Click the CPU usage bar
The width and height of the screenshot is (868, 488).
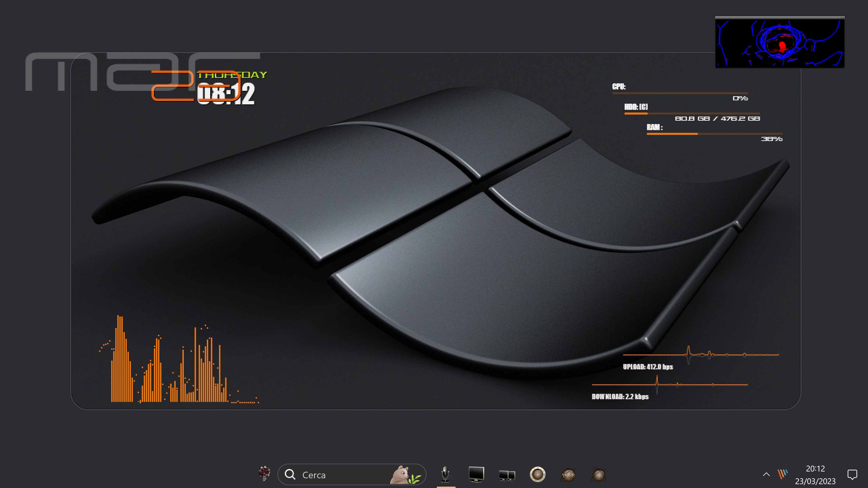click(x=680, y=93)
